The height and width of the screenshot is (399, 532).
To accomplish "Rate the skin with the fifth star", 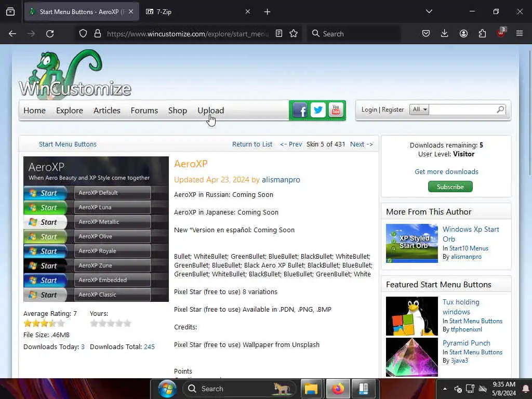I will coord(127,323).
